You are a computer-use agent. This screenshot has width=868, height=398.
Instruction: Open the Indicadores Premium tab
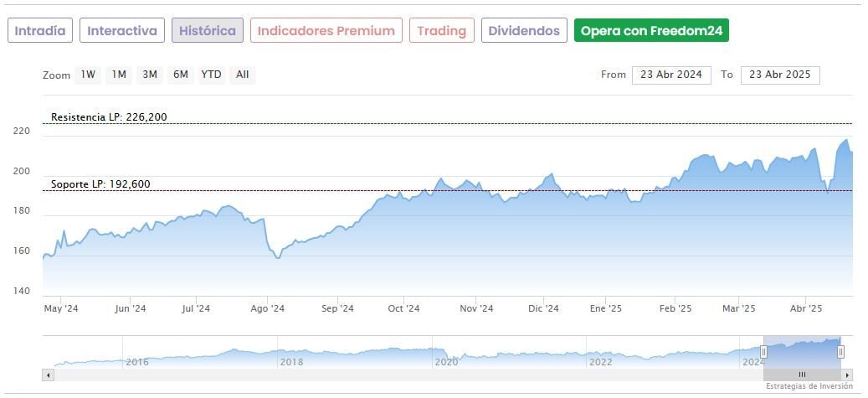[x=326, y=31]
